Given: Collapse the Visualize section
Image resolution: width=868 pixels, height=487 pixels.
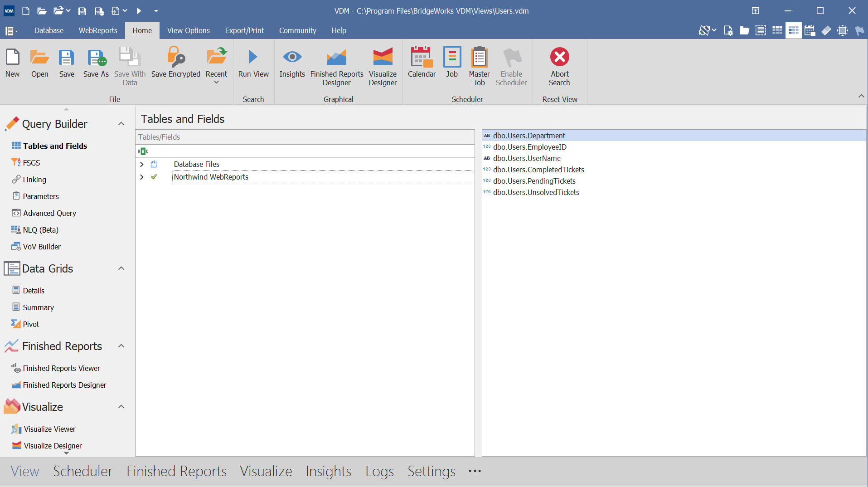Looking at the screenshot, I should coord(121,407).
